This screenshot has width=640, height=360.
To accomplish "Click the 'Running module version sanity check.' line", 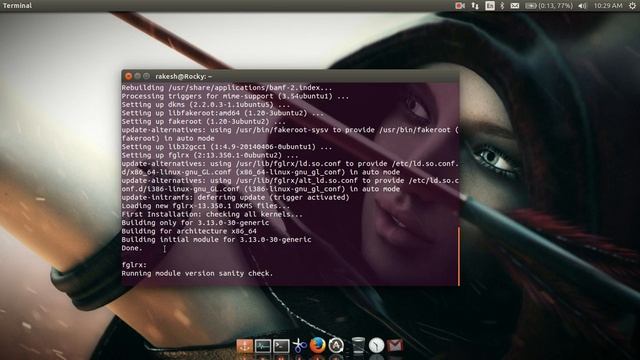I will coord(197,273).
